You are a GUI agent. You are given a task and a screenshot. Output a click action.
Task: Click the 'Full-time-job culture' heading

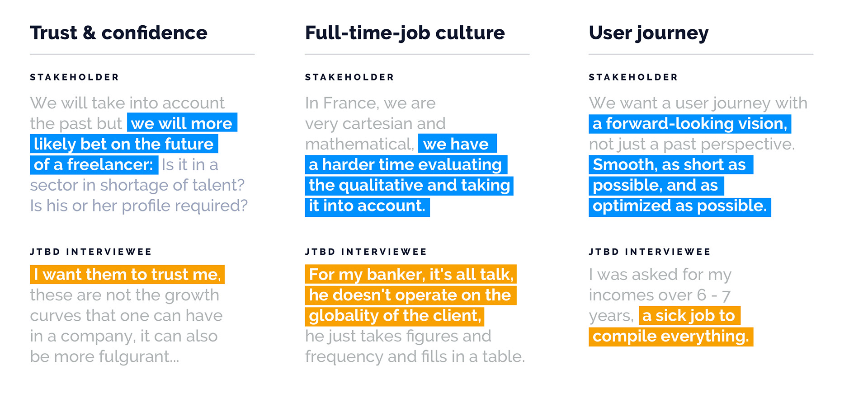click(405, 33)
